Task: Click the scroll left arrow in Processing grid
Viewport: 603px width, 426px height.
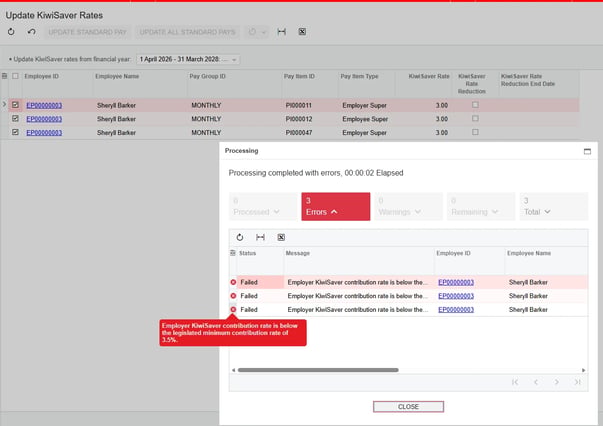Action: (x=233, y=370)
